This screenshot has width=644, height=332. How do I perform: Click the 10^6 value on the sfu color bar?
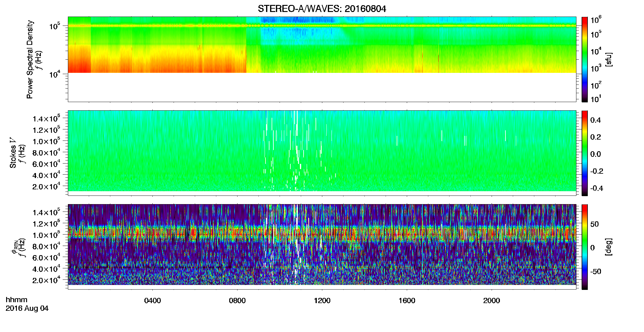[596, 20]
